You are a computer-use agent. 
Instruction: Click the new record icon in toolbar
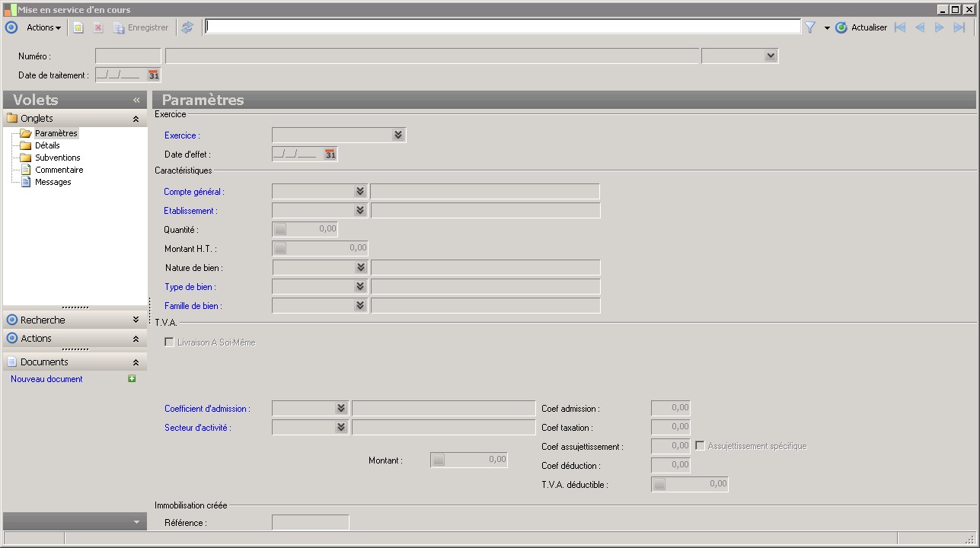(x=78, y=27)
